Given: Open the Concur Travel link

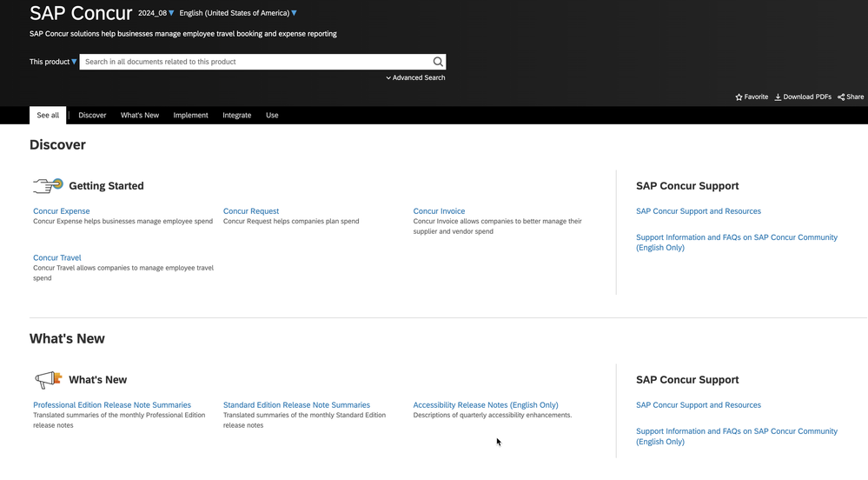Looking at the screenshot, I should 57,257.
